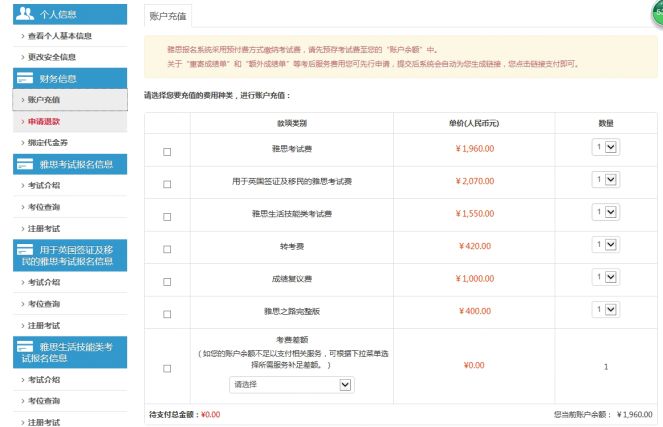Click the green round badge at top right
This screenshot has width=663, height=427.
coord(658,13)
